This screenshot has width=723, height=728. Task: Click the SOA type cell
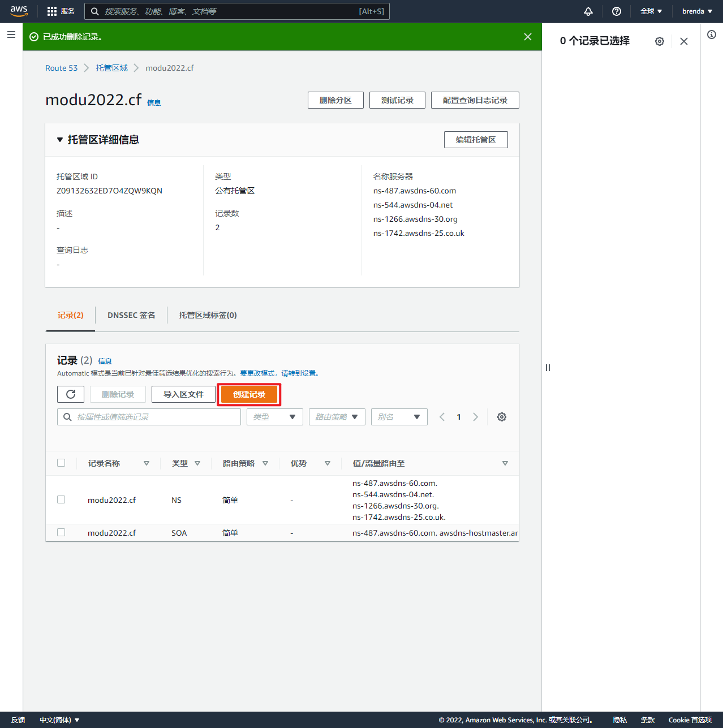click(x=179, y=533)
